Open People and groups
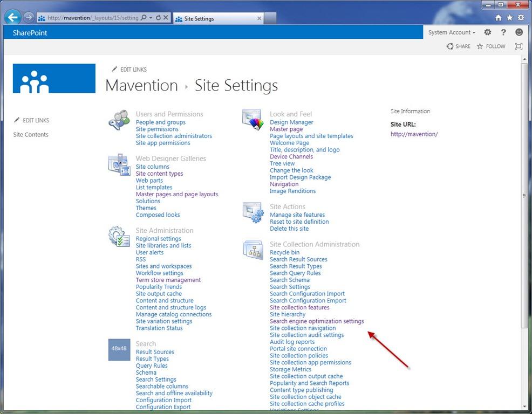The image size is (532, 414). coord(161,122)
